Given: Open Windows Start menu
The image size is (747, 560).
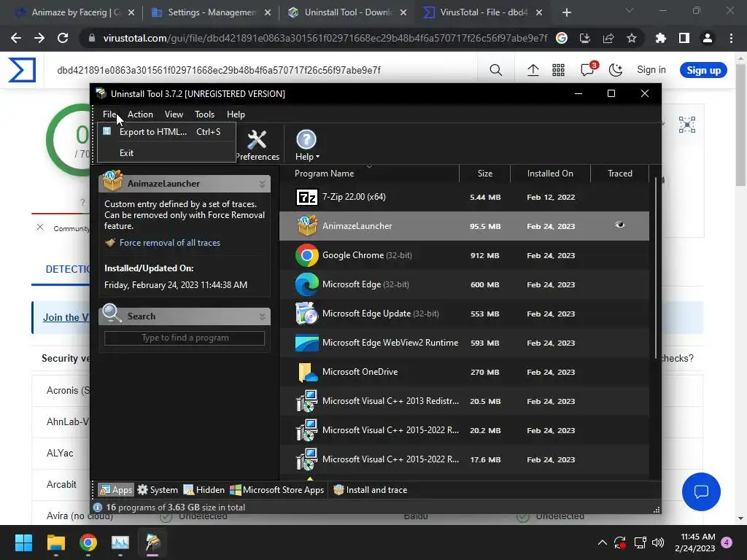Looking at the screenshot, I should [23, 542].
